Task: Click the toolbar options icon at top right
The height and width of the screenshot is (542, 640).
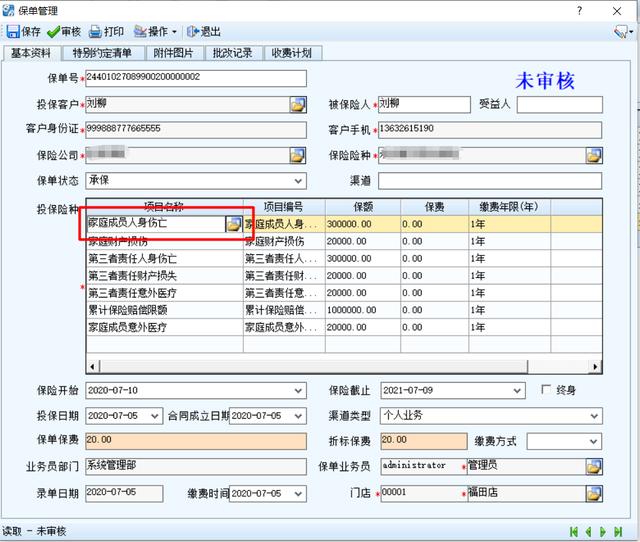Action: 622,31
